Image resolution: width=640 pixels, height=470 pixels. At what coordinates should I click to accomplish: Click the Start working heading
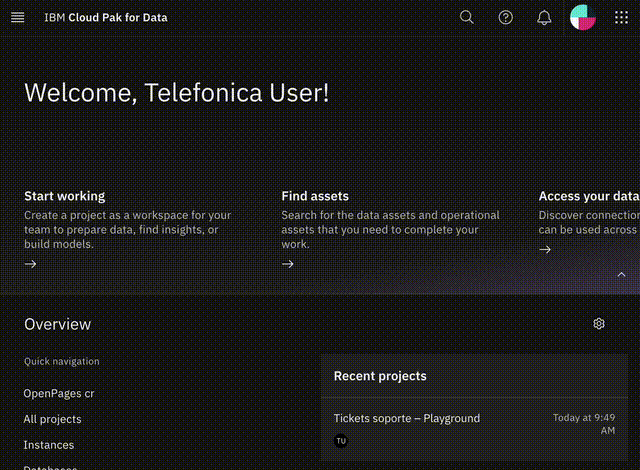pos(64,196)
